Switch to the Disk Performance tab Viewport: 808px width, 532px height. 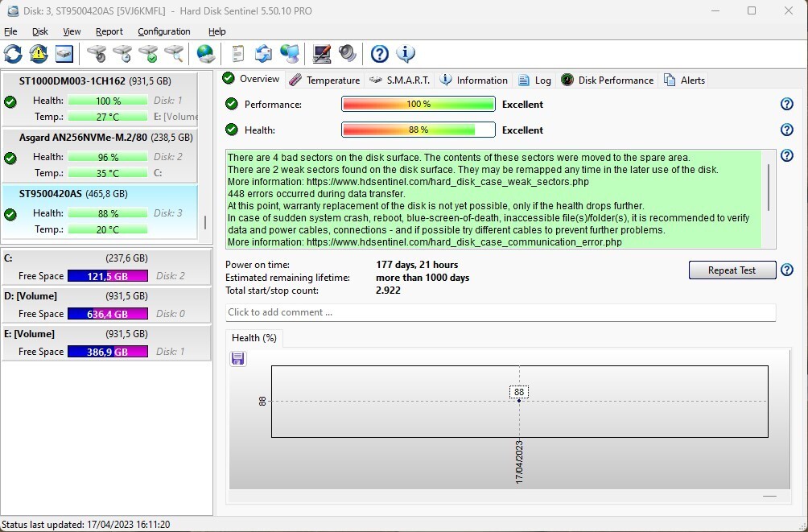(x=608, y=80)
